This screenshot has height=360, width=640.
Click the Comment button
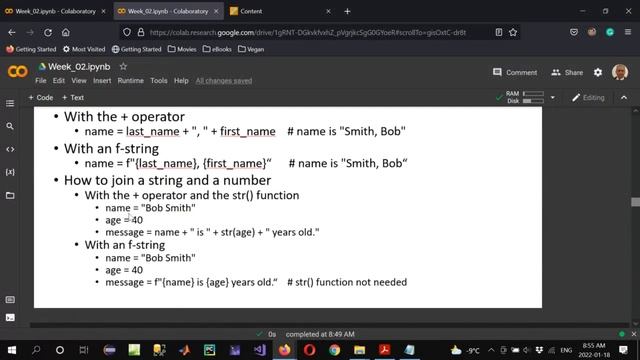[515, 73]
